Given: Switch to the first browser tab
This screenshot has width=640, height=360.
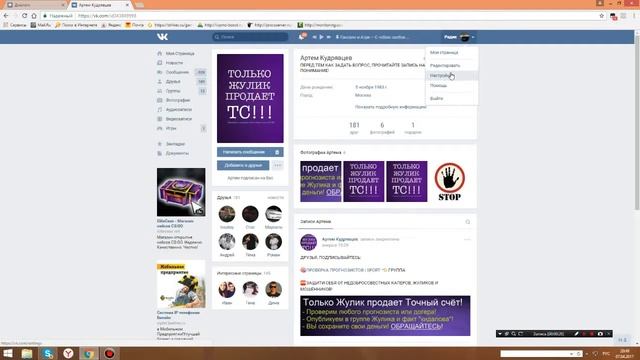Looking at the screenshot, I should pyautogui.click(x=35, y=5).
